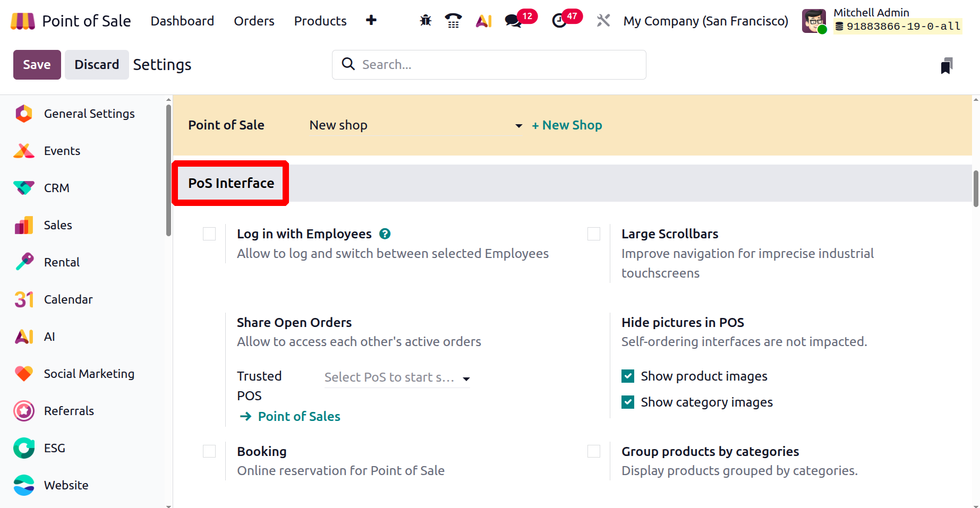The image size is (980, 508).
Task: Open the activities clock icon
Action: coord(559,21)
